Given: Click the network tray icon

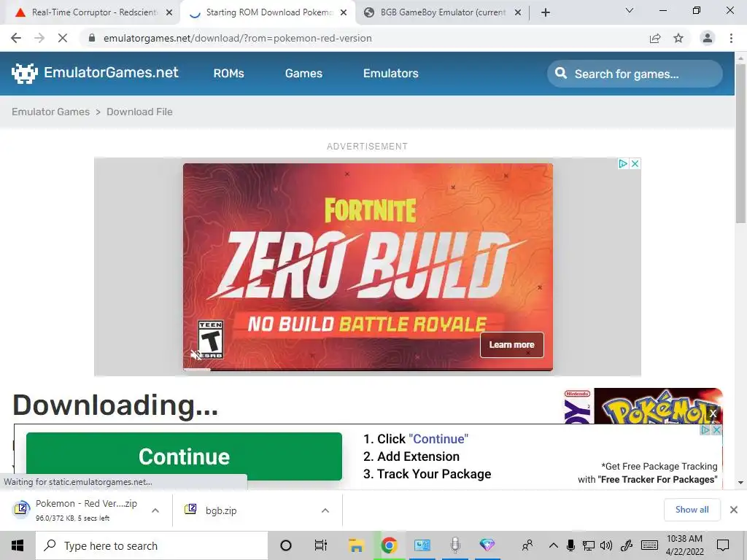Looking at the screenshot, I should 589,545.
